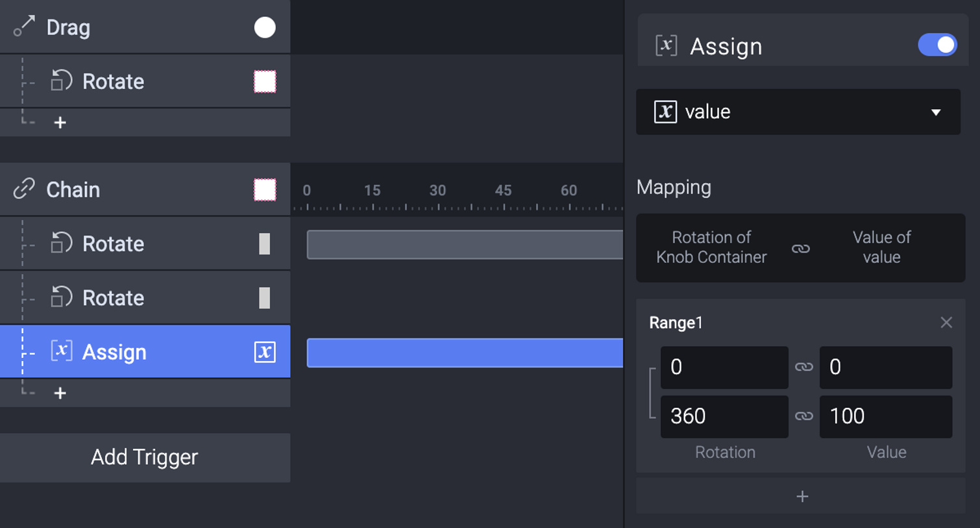Click the link icon between the 0 fields
Screen dimensions: 980x528
pos(804,367)
